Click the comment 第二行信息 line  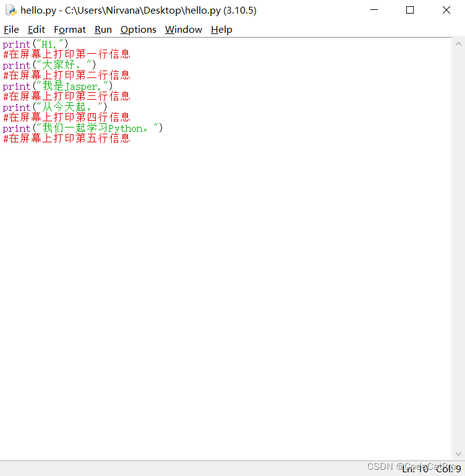66,76
